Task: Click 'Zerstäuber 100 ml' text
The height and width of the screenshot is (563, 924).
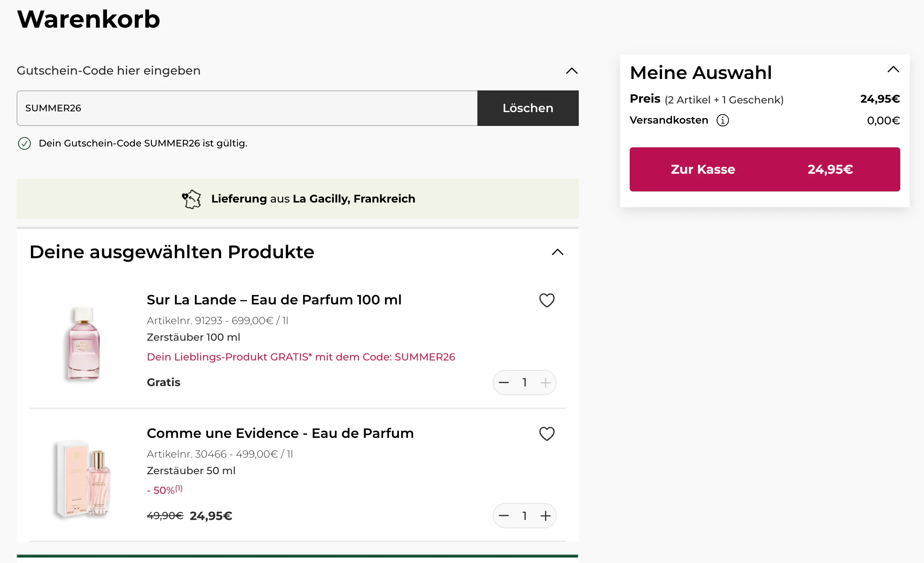Action: coord(193,337)
